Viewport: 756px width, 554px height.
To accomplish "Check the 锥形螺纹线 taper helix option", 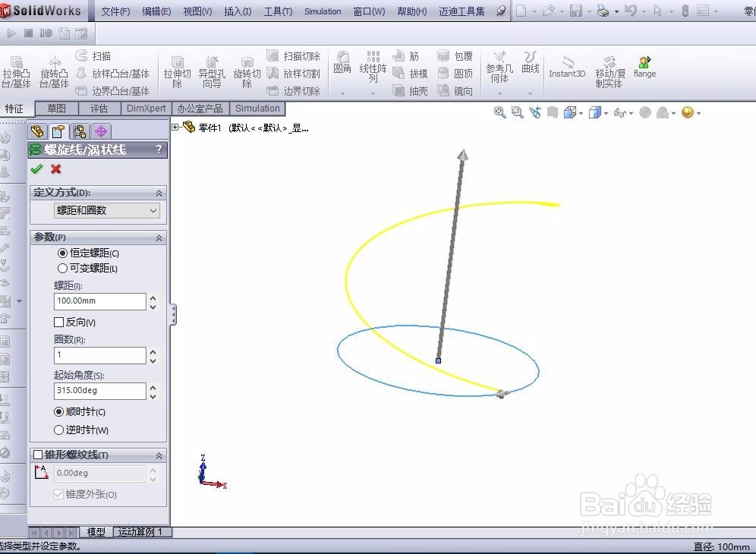I will click(38, 455).
